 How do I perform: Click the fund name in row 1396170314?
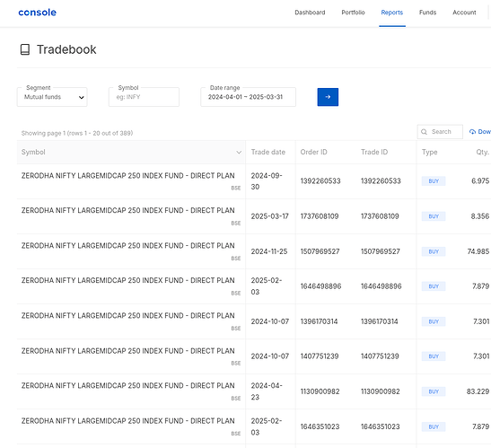click(127, 316)
